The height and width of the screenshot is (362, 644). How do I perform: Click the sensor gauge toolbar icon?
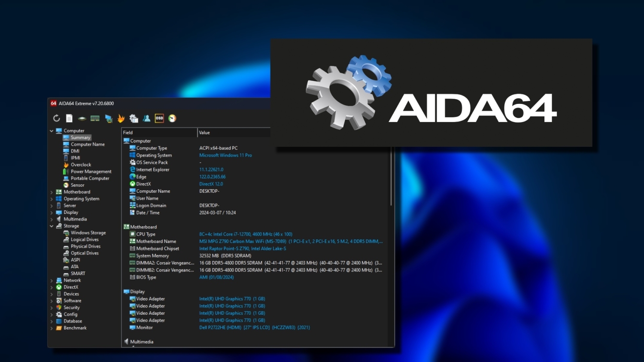pyautogui.click(x=172, y=119)
